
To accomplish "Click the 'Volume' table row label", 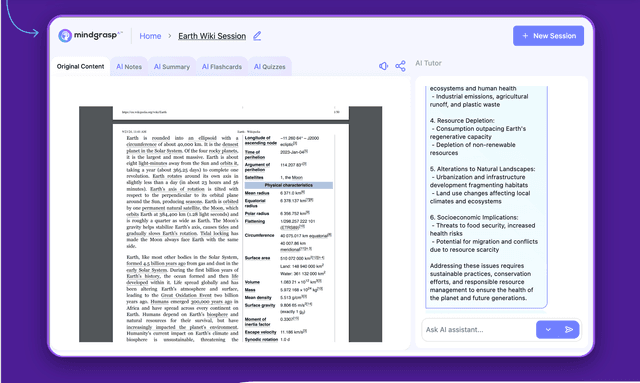I will pos(252,282).
